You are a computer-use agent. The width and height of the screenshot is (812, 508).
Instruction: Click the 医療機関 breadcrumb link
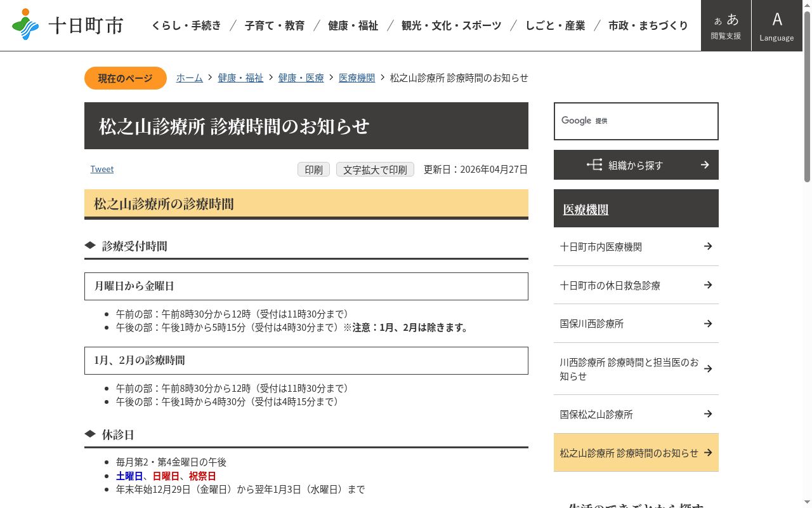point(357,77)
